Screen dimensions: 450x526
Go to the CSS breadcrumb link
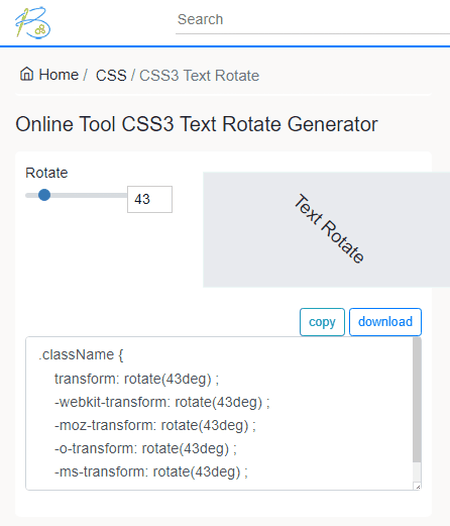tap(111, 75)
